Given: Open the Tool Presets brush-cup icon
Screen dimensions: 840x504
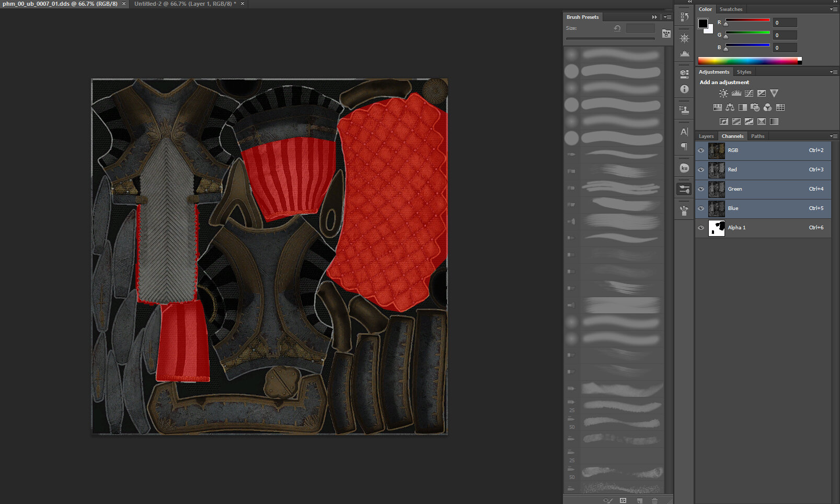Looking at the screenshot, I should pos(684,210).
